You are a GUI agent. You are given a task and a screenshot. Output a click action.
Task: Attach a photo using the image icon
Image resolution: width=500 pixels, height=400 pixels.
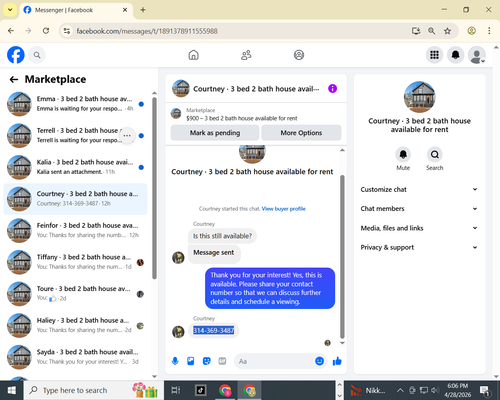[191, 361]
